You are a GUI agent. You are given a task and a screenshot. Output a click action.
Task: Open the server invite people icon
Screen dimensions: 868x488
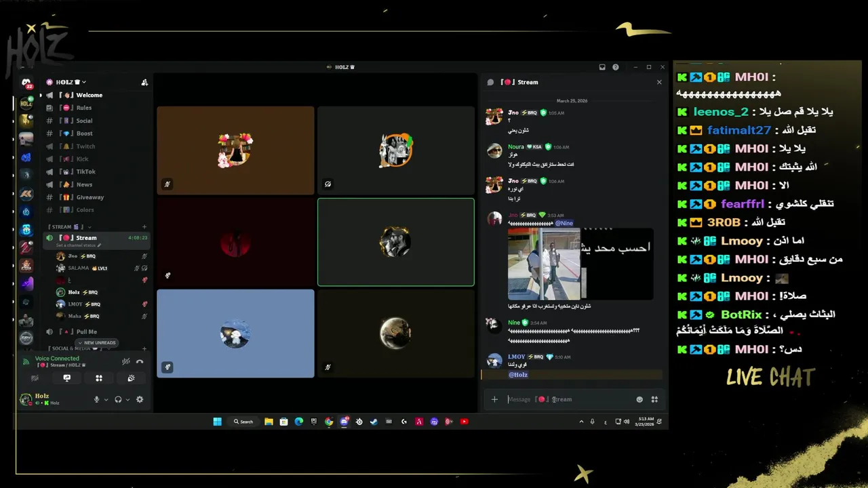[x=144, y=82]
